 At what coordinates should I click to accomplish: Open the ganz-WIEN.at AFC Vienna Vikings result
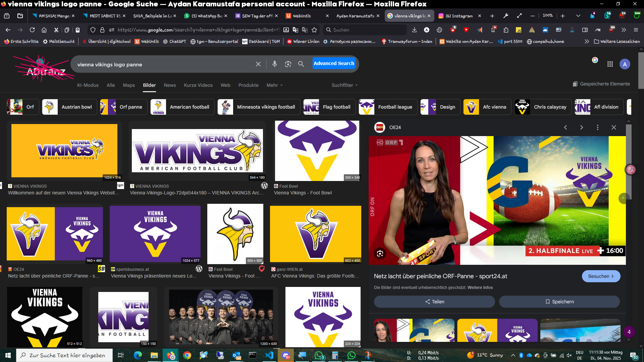click(x=315, y=276)
